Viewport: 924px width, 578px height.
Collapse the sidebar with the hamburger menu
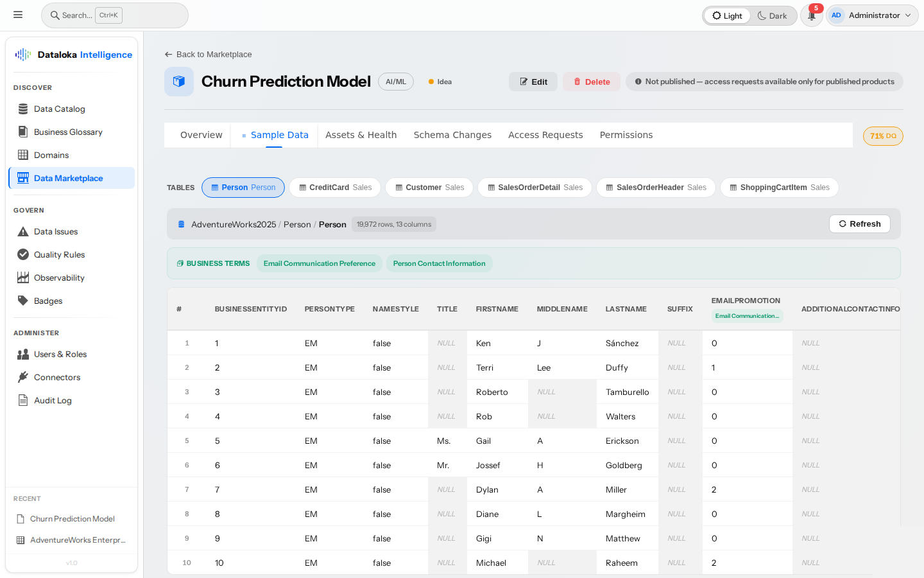[18, 14]
